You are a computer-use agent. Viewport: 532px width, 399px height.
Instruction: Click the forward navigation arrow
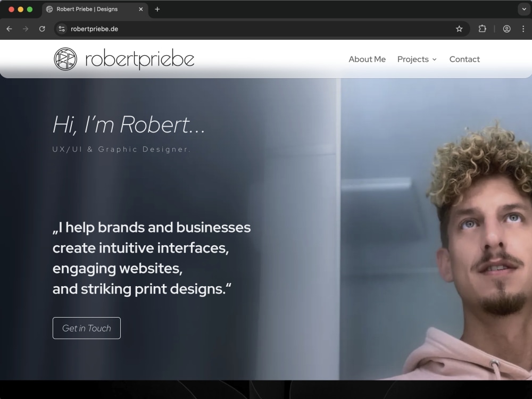[26, 29]
